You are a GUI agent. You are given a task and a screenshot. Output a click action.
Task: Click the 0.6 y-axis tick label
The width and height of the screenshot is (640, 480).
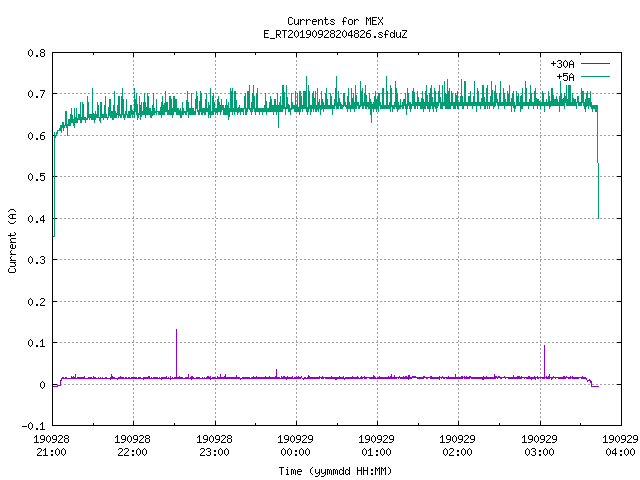point(36,136)
